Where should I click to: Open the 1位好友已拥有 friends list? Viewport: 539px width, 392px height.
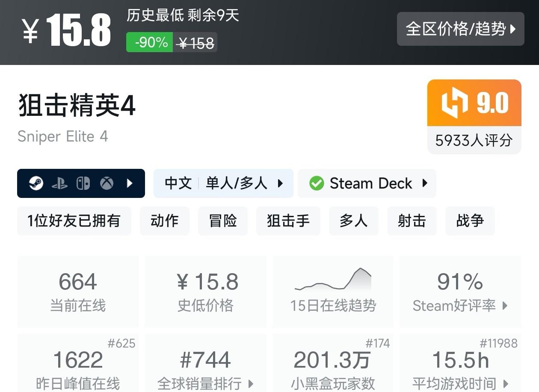pyautogui.click(x=74, y=221)
